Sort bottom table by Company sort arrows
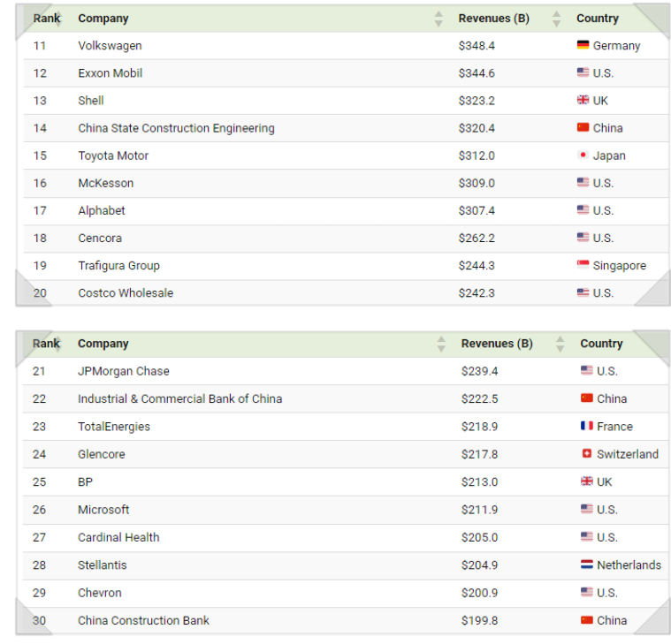 pos(441,344)
